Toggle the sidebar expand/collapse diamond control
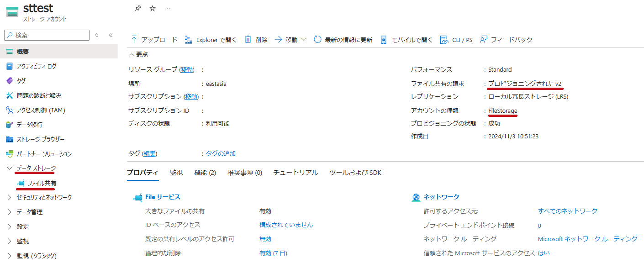 [x=97, y=35]
